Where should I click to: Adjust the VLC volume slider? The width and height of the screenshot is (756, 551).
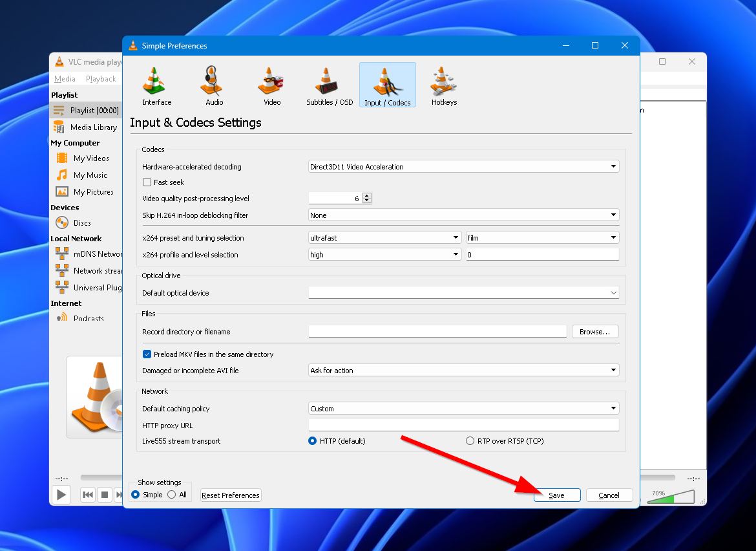[x=671, y=497]
